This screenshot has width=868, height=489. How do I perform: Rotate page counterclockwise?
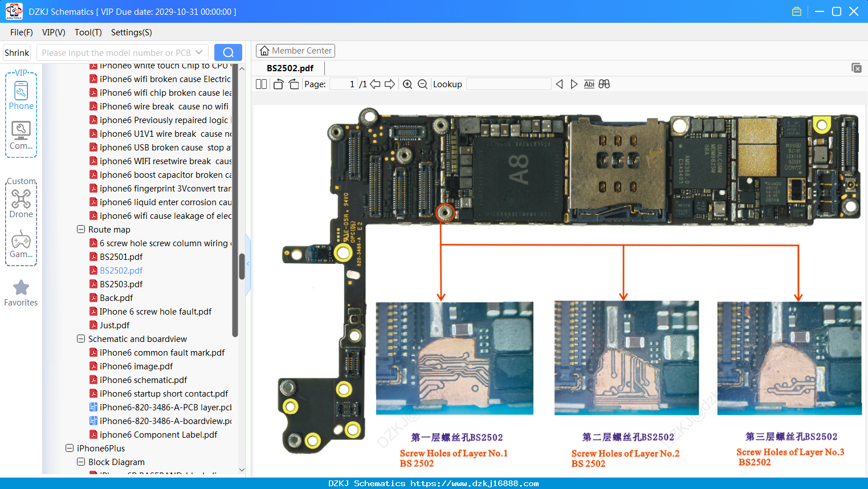tap(278, 84)
